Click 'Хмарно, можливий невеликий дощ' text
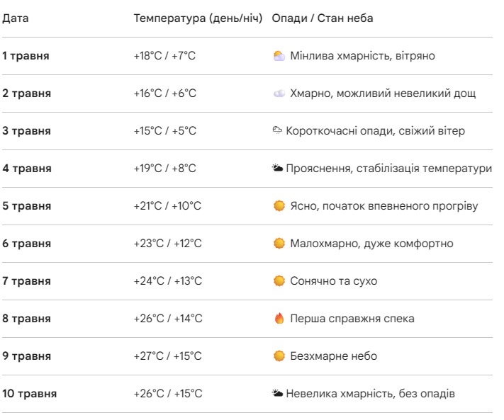This screenshot has width=504, height=420. point(383,93)
